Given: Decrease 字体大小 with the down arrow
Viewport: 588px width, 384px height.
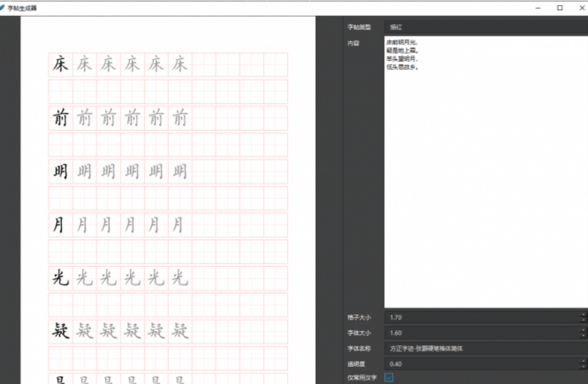Looking at the screenshot, I should (x=583, y=336).
